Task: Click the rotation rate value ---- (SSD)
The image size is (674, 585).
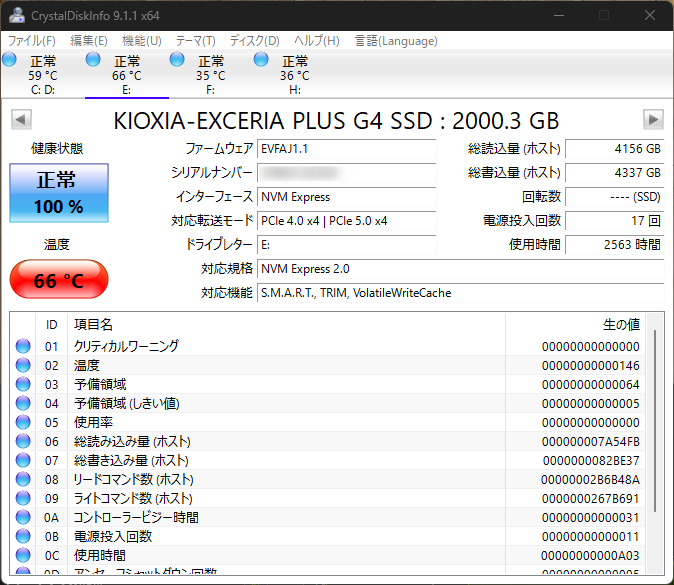Action: (x=615, y=197)
